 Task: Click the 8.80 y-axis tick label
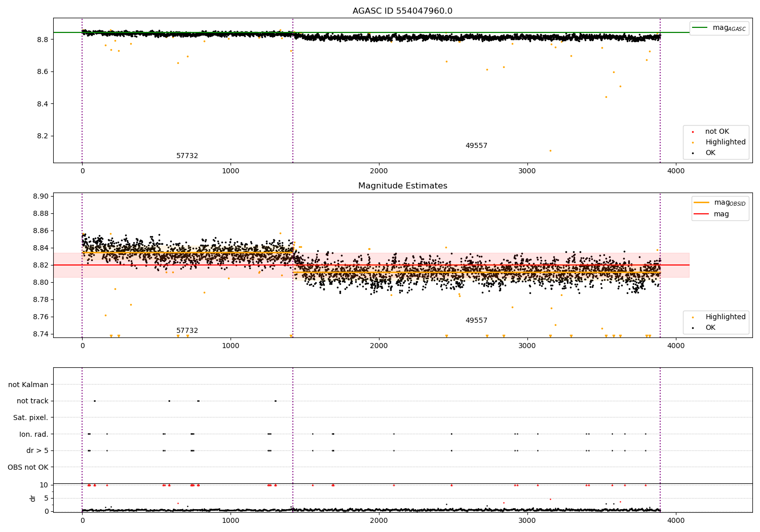click(x=41, y=282)
